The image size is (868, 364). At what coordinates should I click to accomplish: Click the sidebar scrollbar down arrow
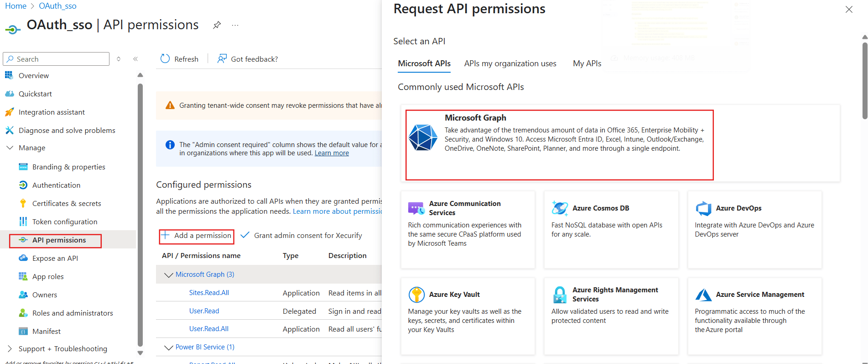pyautogui.click(x=140, y=353)
